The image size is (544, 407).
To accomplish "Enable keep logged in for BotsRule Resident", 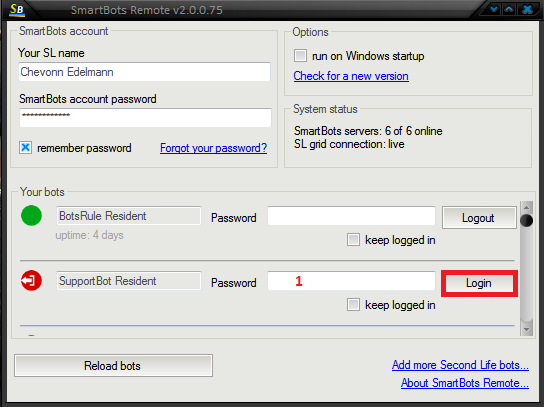I will tap(353, 240).
